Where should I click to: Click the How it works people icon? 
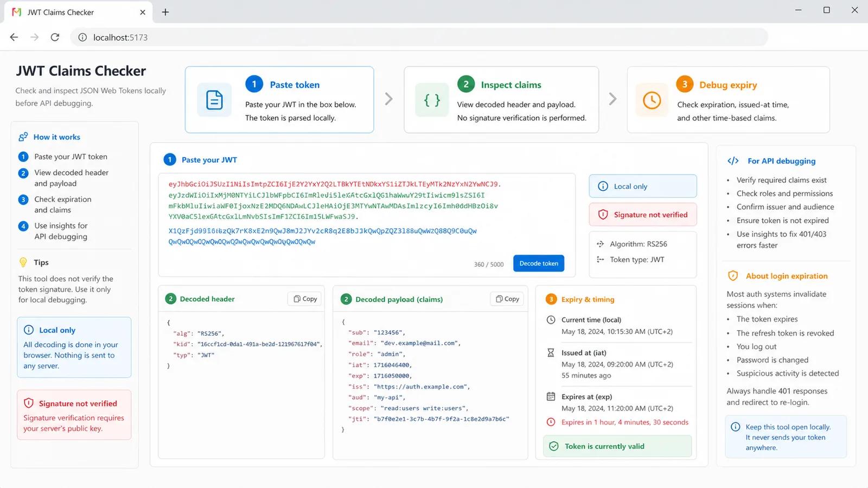click(23, 137)
